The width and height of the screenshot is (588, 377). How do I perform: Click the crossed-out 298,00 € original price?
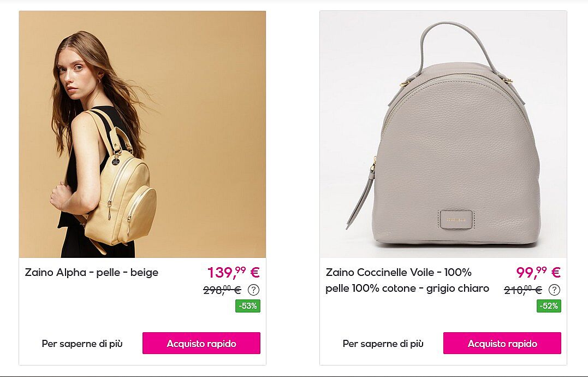pyautogui.click(x=222, y=290)
